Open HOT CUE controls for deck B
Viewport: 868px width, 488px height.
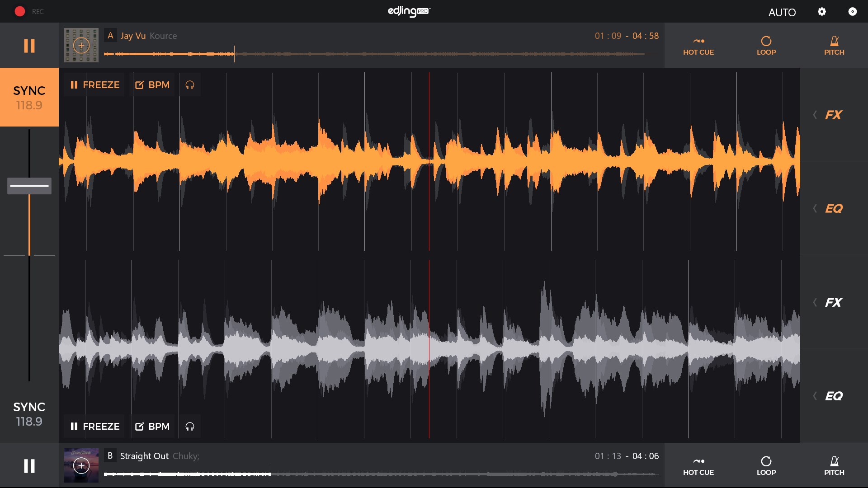pyautogui.click(x=698, y=465)
